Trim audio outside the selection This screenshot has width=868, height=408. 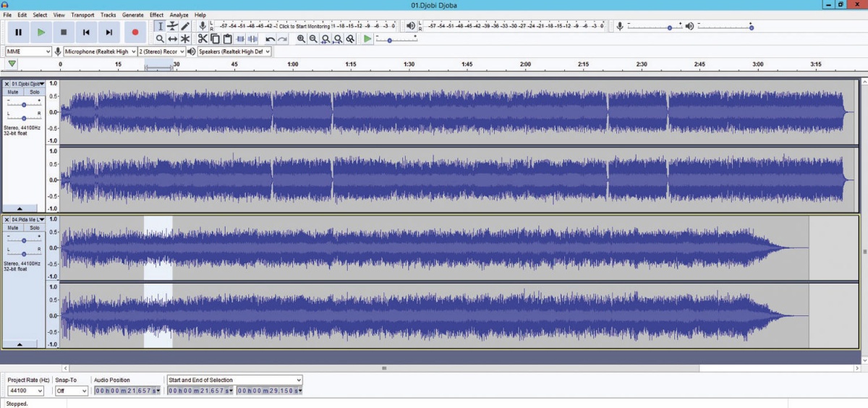click(240, 38)
